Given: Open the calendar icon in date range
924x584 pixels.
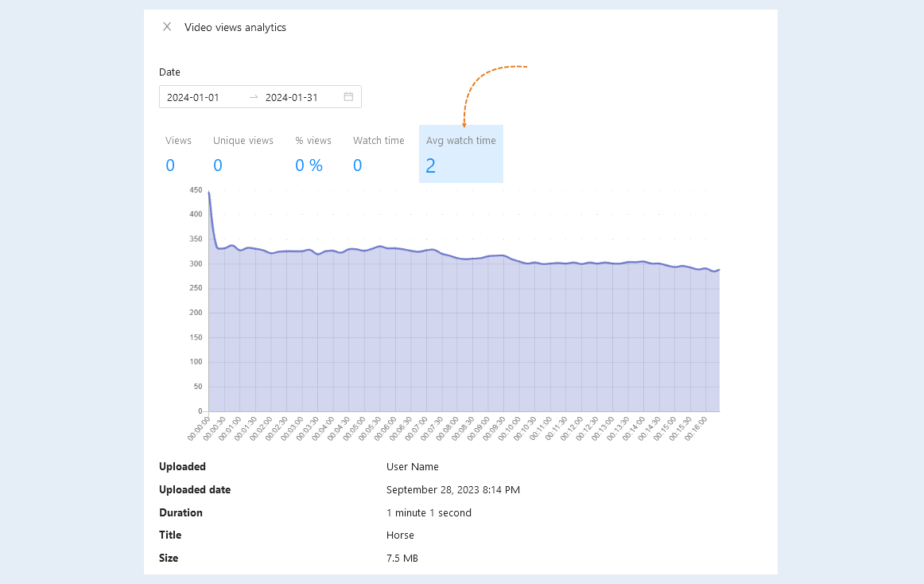Looking at the screenshot, I should point(348,97).
